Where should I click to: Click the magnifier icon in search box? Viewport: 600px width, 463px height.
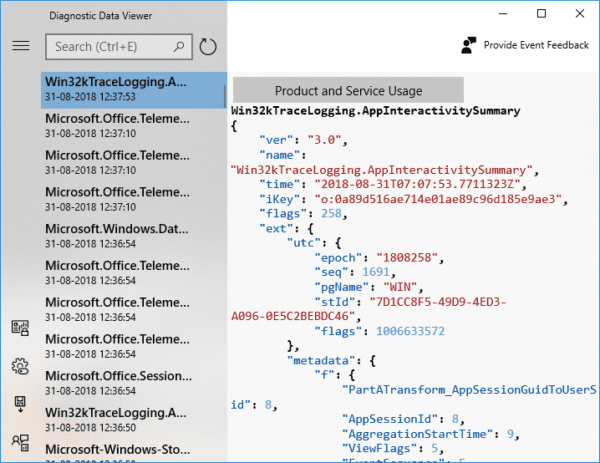tap(180, 46)
